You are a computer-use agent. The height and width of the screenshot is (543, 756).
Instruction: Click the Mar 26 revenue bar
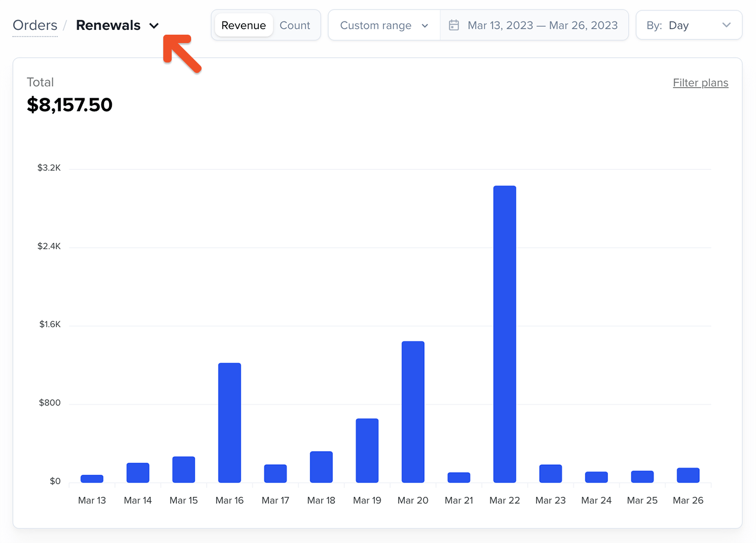[x=688, y=475]
